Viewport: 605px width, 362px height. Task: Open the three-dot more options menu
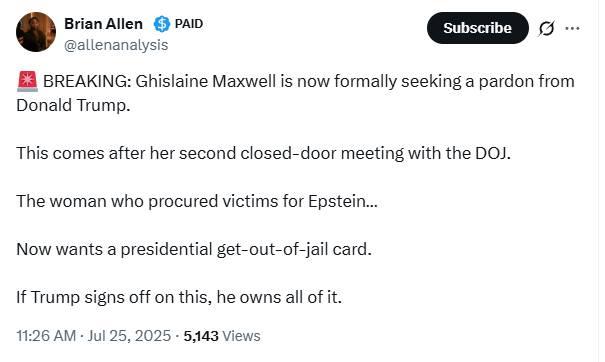[x=572, y=28]
